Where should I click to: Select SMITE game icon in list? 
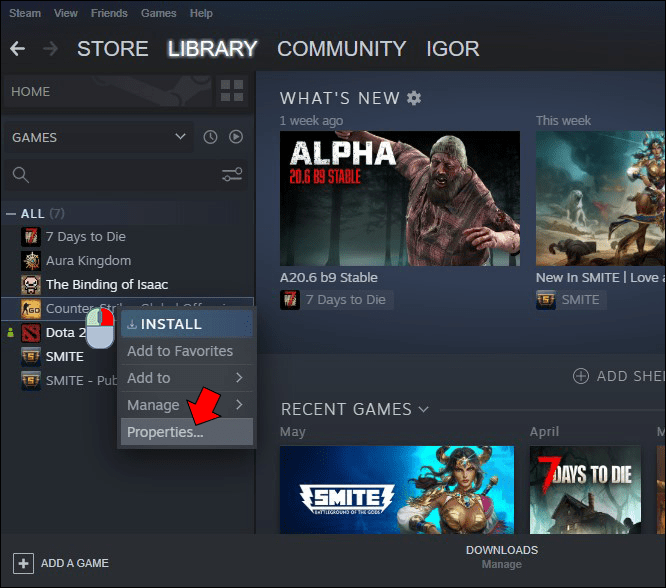pos(31,356)
